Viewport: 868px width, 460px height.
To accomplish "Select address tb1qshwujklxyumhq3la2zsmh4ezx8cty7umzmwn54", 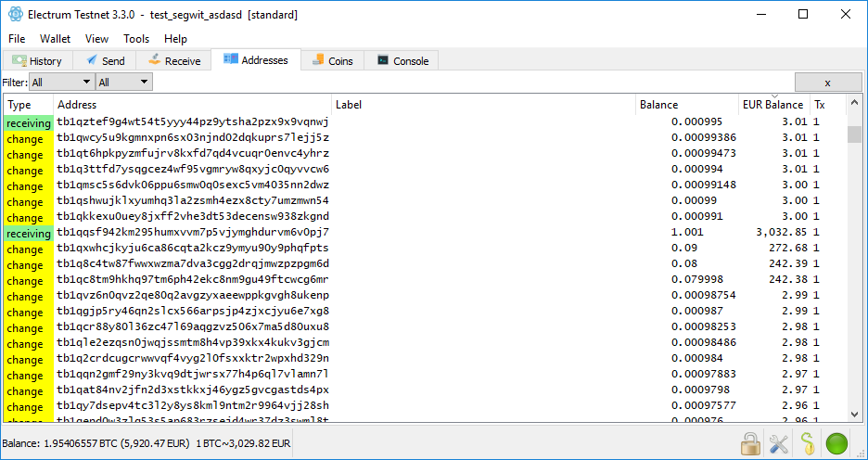I will (193, 201).
